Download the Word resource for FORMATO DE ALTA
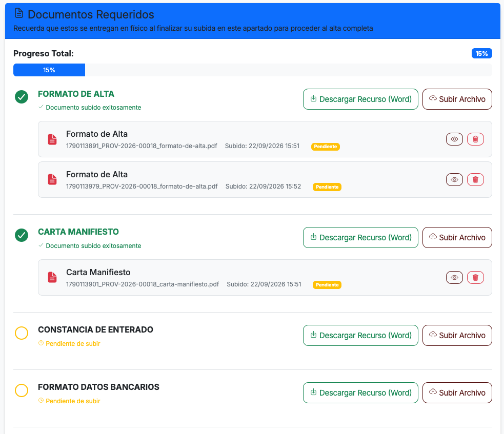Image resolution: width=504 pixels, height=434 pixels. pyautogui.click(x=360, y=99)
